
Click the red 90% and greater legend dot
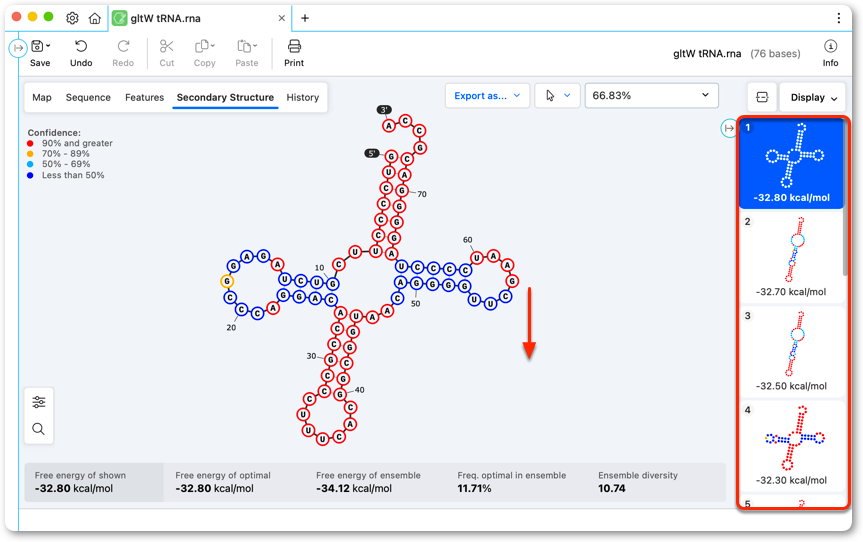click(30, 143)
